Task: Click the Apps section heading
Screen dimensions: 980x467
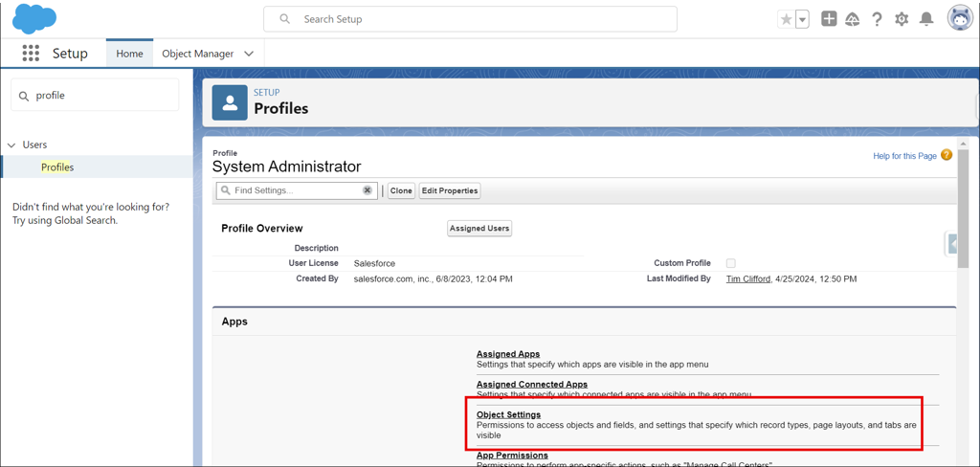Action: [x=234, y=322]
